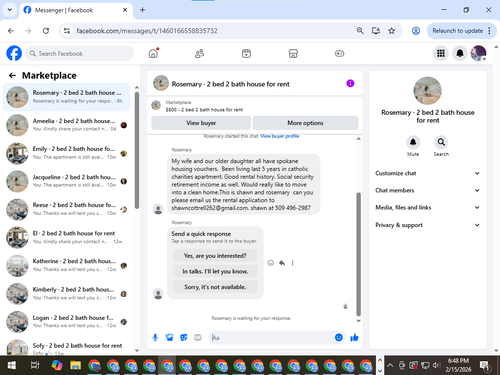Go back using the Marketplace back arrow
The height and width of the screenshot is (375, 500).
point(12,76)
